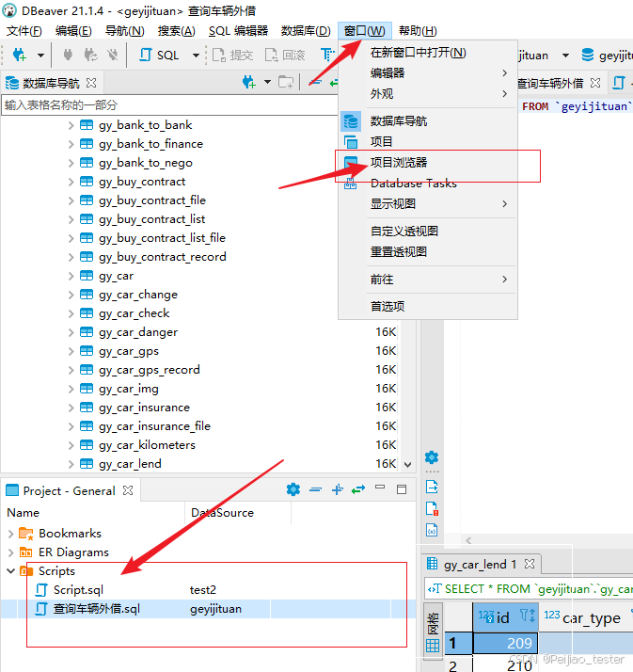633x672 pixels.
Task: Expand the Bookmarks folder
Action: (10, 534)
